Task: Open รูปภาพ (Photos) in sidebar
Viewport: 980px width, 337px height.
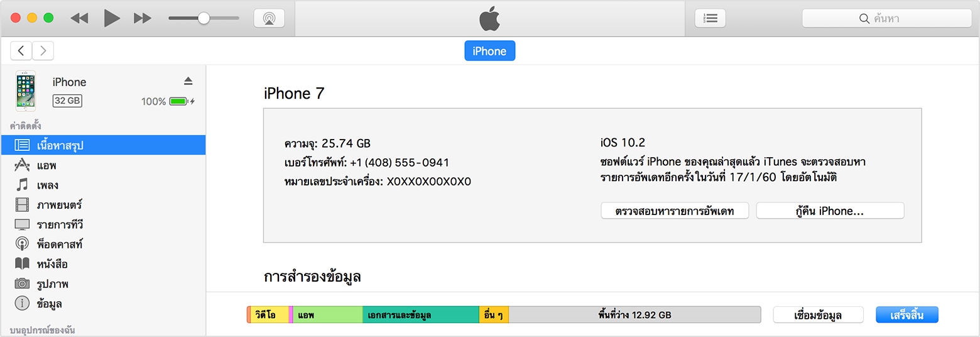Action: point(52,284)
